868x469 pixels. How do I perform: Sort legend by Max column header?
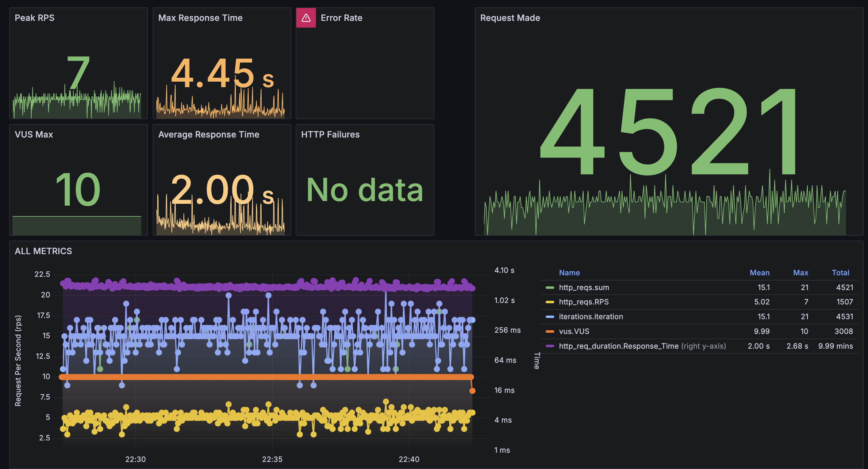click(800, 273)
